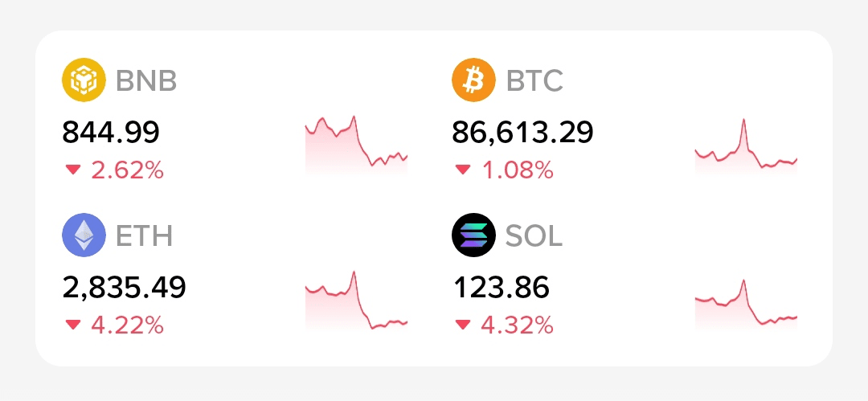Click the SOL price 123.86

[501, 288]
